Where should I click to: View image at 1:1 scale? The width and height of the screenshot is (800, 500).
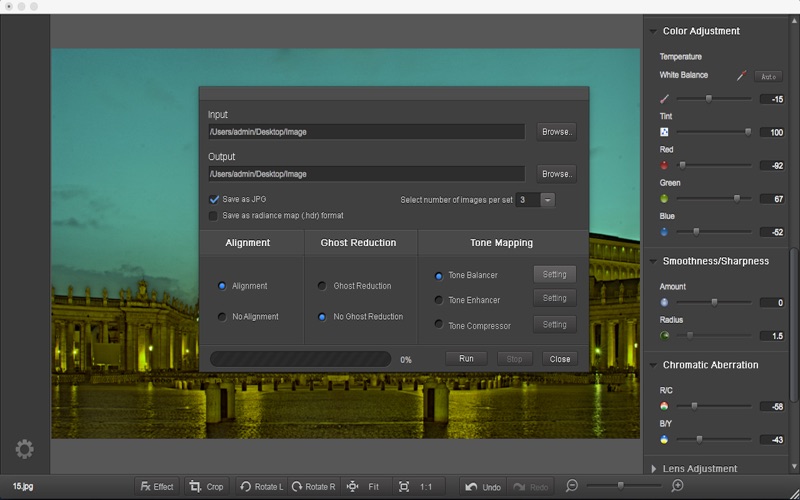click(x=417, y=487)
